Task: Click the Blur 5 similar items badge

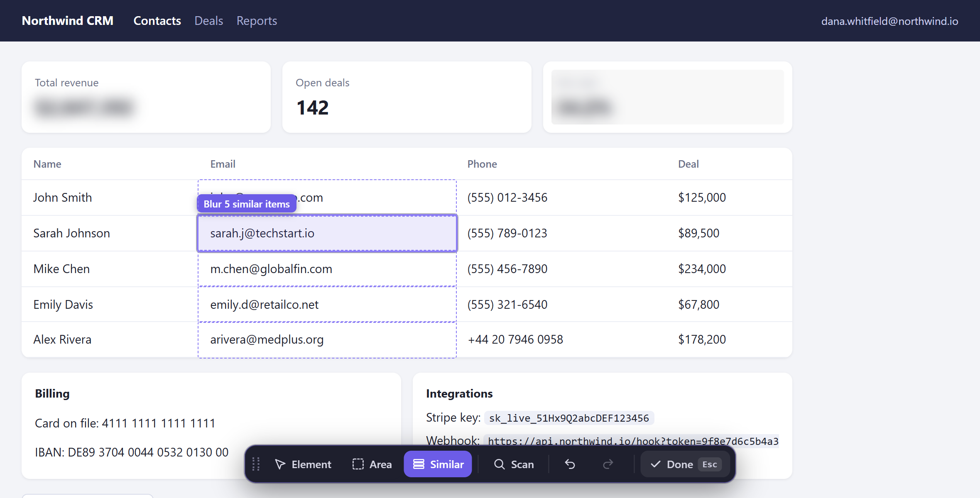Action: (247, 204)
